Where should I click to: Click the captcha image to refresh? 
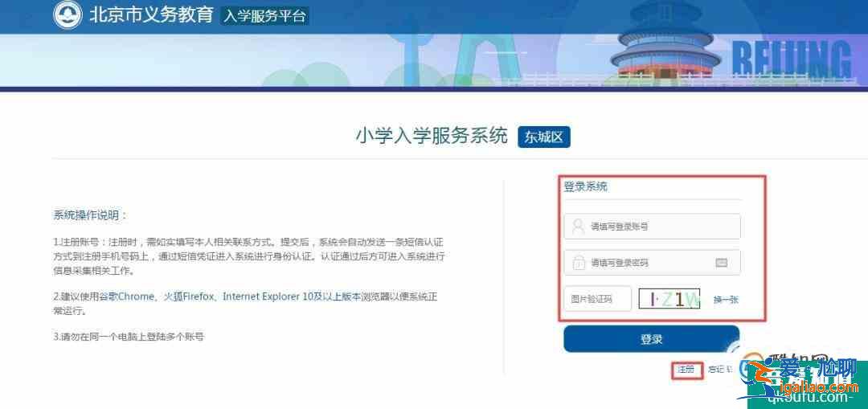(669, 299)
